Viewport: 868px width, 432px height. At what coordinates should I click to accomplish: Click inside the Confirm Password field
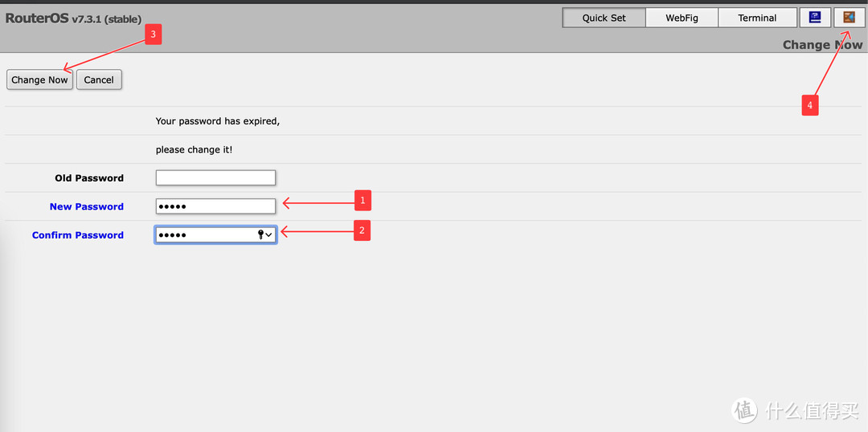point(205,234)
